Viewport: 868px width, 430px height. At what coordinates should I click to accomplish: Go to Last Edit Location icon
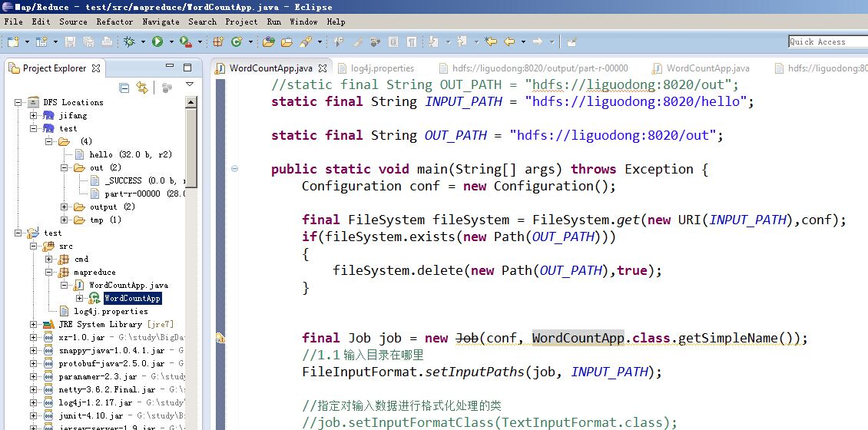tap(491, 41)
